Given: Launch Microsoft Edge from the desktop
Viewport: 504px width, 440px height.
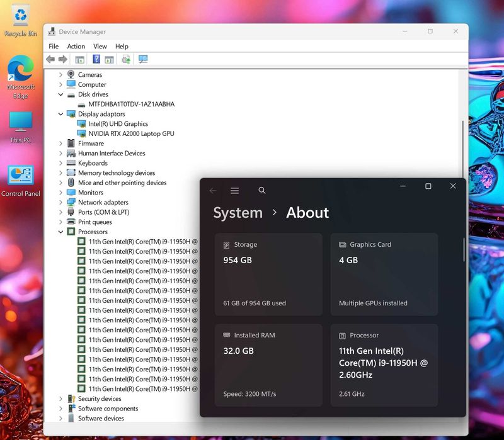Looking at the screenshot, I should [21, 77].
